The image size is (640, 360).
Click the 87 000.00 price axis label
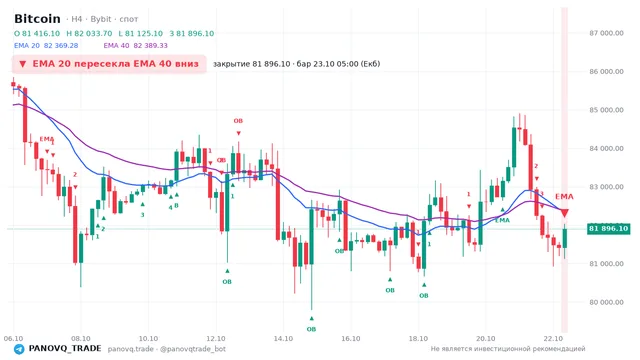pyautogui.click(x=606, y=33)
